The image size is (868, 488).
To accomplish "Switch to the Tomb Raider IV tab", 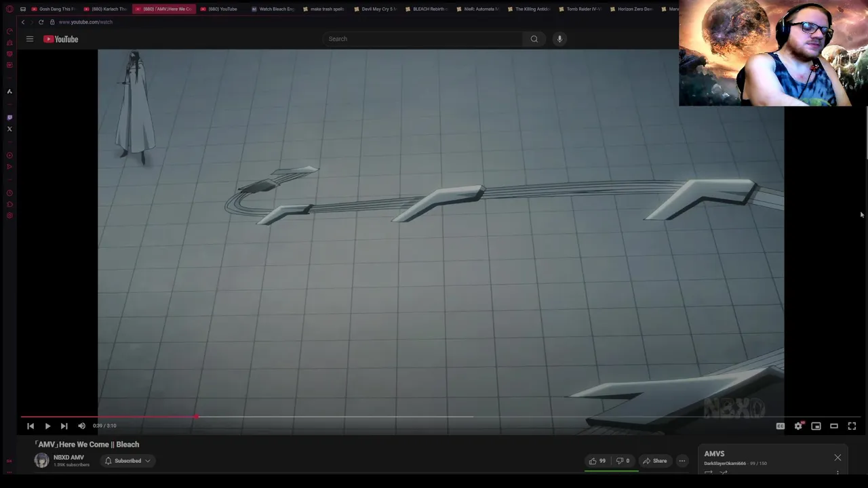I will point(580,9).
